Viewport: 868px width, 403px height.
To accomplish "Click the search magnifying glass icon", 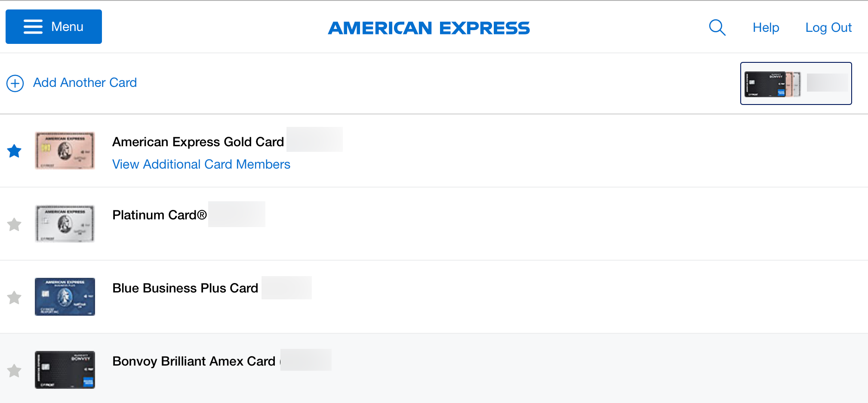I will click(x=717, y=27).
